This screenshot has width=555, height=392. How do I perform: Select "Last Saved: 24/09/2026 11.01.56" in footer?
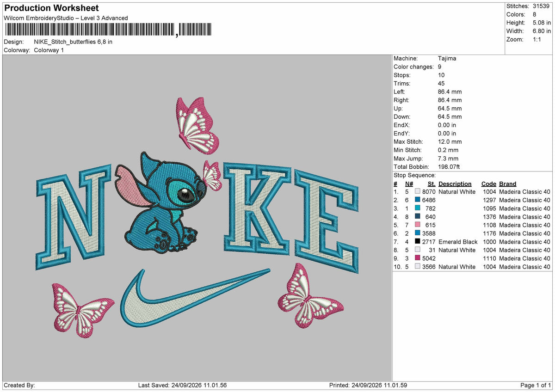(x=182, y=386)
